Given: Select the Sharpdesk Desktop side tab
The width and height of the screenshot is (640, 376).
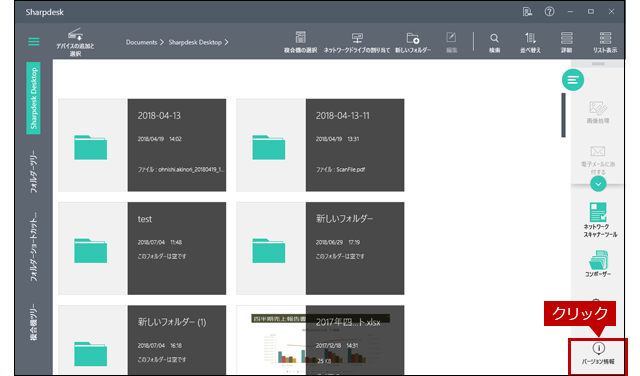Looking at the screenshot, I should (33, 98).
